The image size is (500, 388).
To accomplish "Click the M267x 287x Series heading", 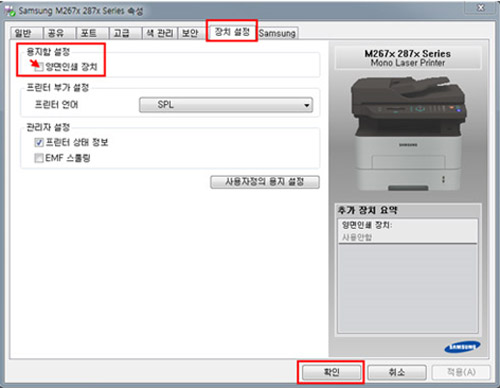I will pyautogui.click(x=408, y=53).
